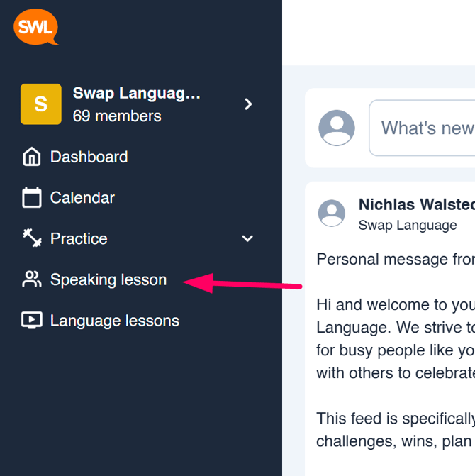Open the Speaking lesson page

pyautogui.click(x=108, y=279)
